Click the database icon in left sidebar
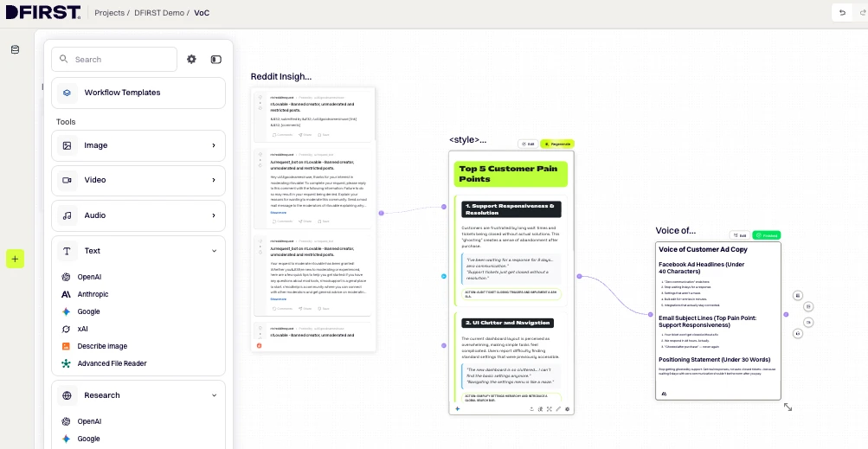 15,49
